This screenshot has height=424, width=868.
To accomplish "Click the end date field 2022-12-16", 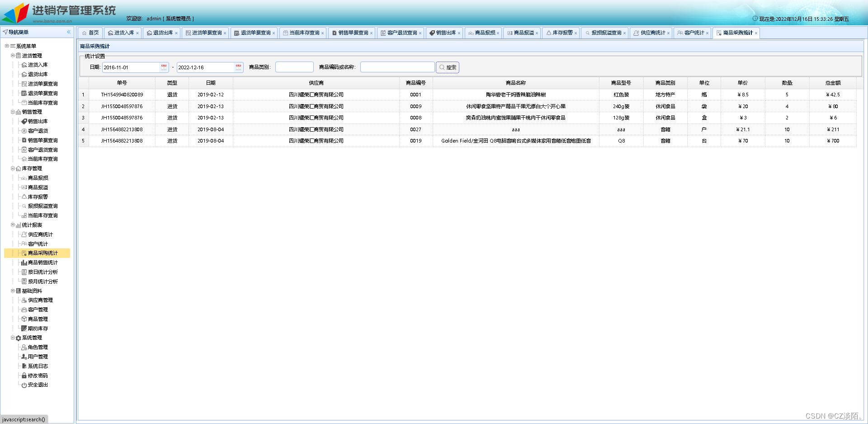I will click(206, 67).
